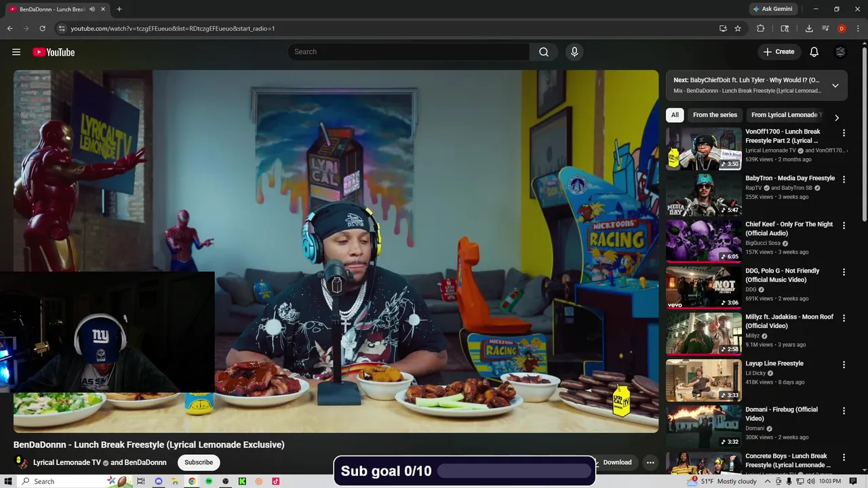
Task: View site information icon in address bar
Action: [62, 28]
